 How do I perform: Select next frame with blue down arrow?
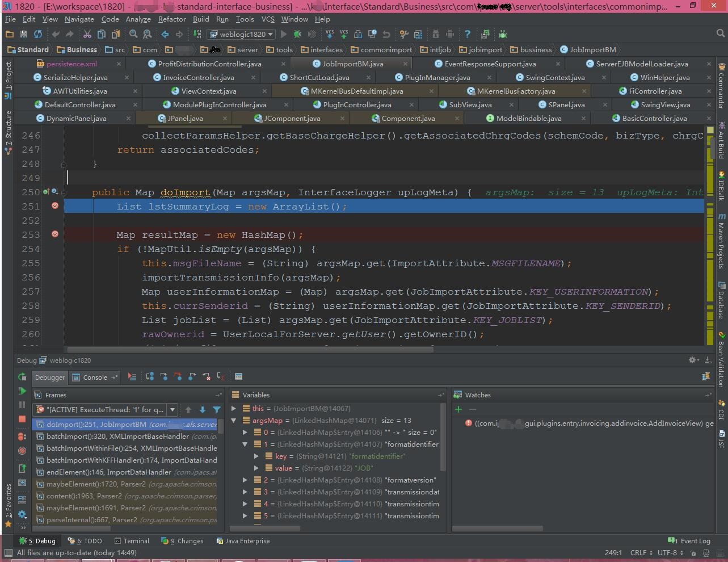point(202,409)
